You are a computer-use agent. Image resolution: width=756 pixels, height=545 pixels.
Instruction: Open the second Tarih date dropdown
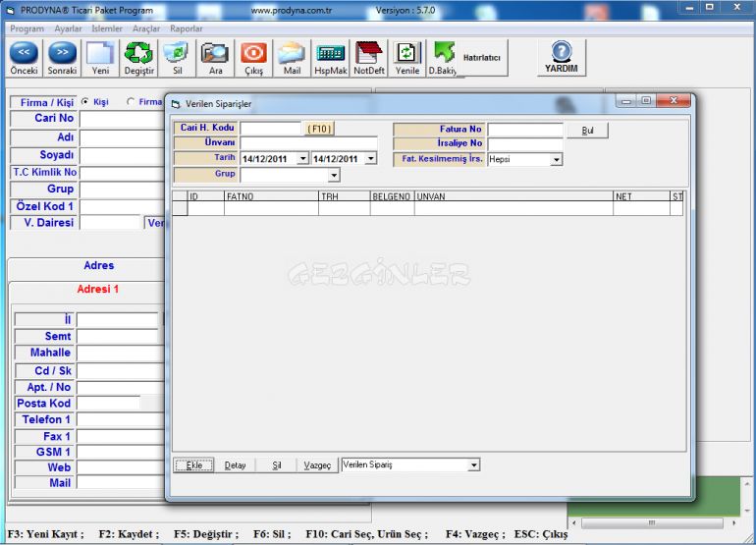[x=371, y=158]
